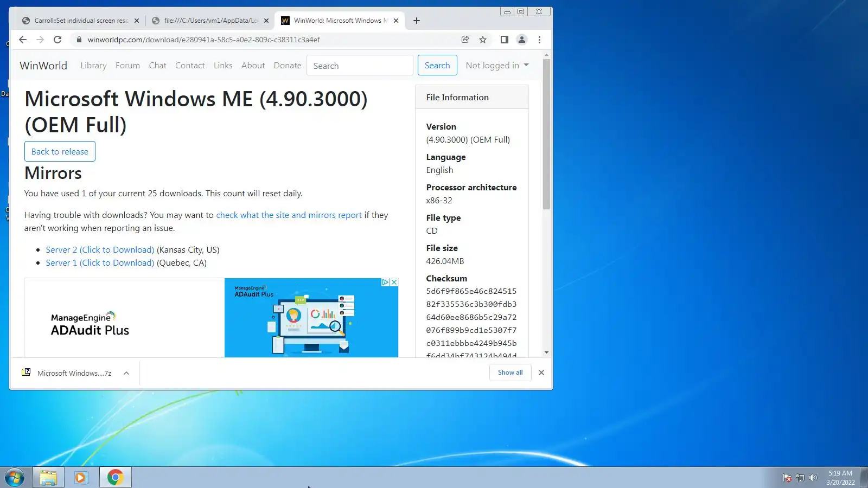Viewport: 868px width, 488px height.
Task: Open the Links nav item
Action: (223, 66)
